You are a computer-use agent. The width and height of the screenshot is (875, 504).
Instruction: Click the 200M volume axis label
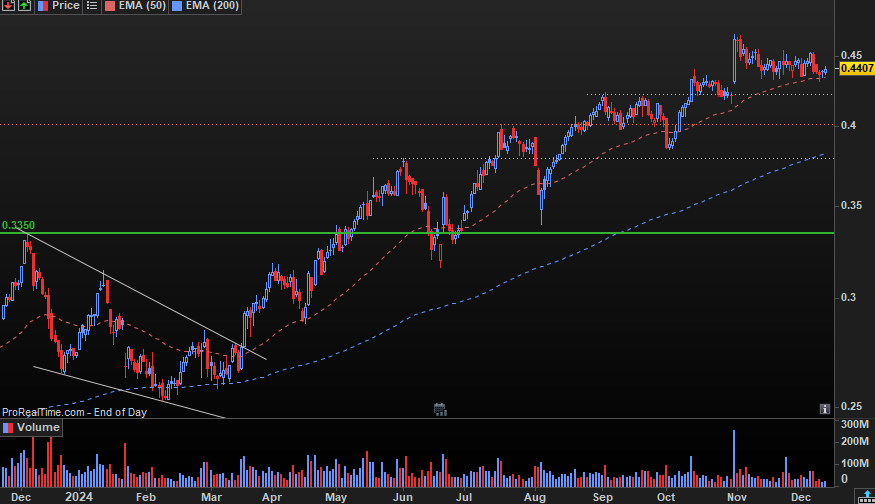(854, 441)
